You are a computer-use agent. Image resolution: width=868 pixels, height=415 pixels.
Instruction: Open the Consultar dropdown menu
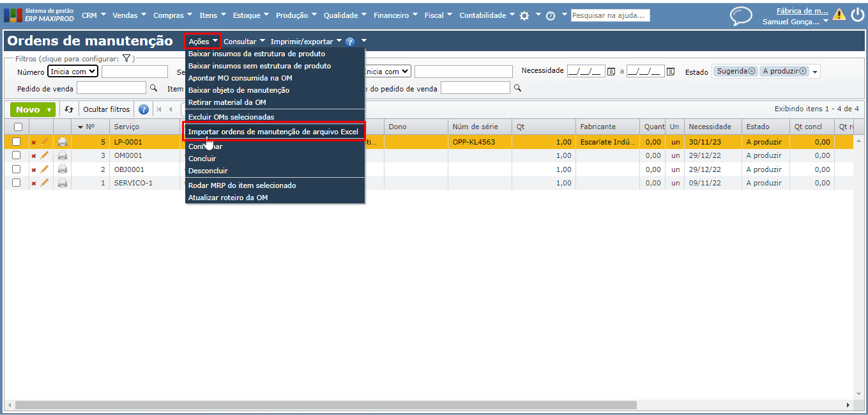tap(244, 42)
